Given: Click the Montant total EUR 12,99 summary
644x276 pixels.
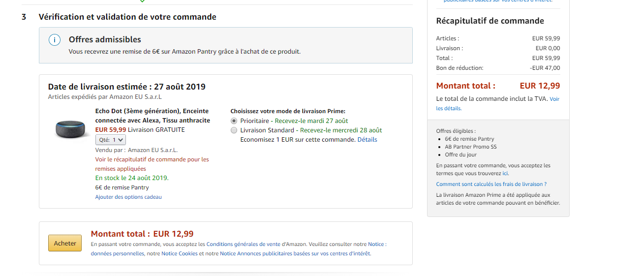Looking at the screenshot, I should pos(498,86).
